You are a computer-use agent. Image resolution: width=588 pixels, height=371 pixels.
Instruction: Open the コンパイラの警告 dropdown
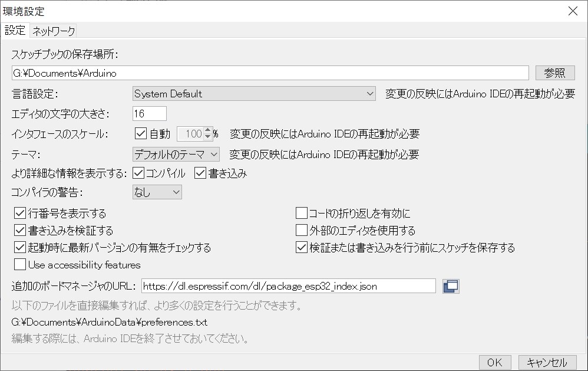157,192
